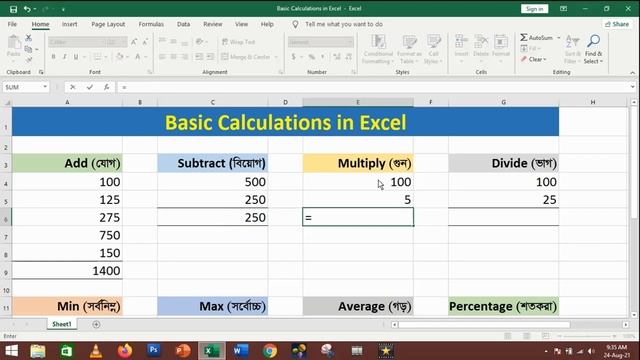The height and width of the screenshot is (360, 640).
Task: Open the Name Box dropdown arrow
Action: point(45,87)
